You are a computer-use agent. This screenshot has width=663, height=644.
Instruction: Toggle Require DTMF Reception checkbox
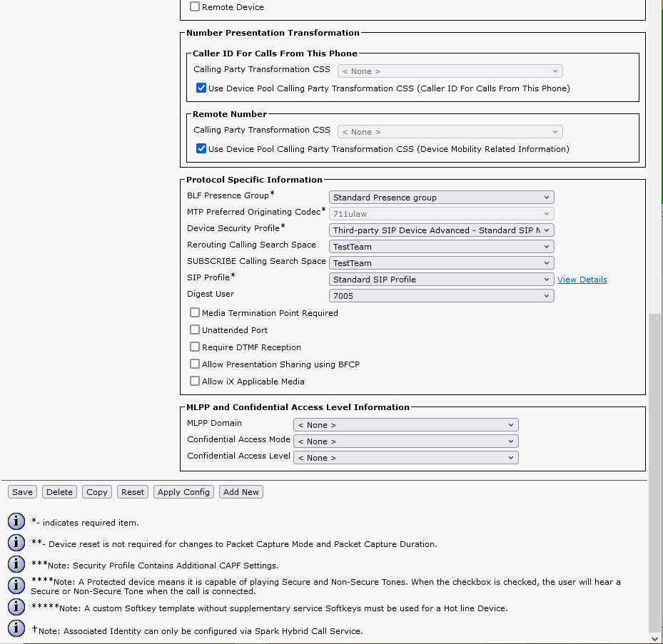click(x=195, y=347)
